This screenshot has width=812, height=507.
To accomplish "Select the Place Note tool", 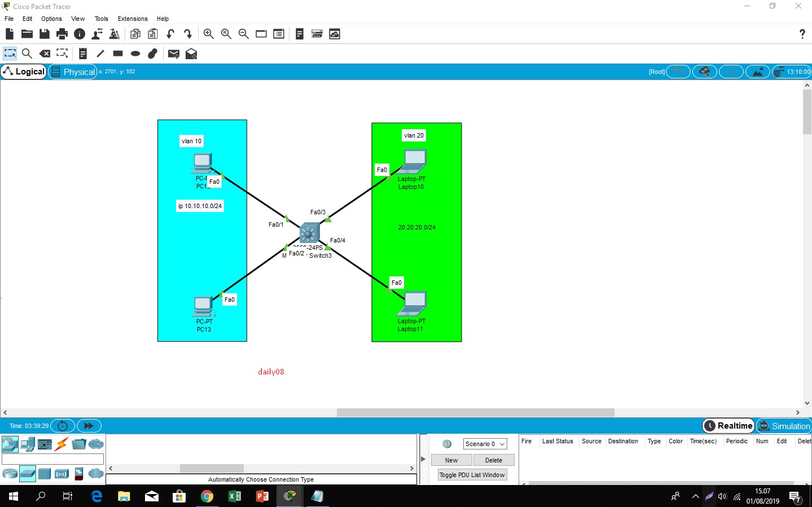I will coord(82,53).
